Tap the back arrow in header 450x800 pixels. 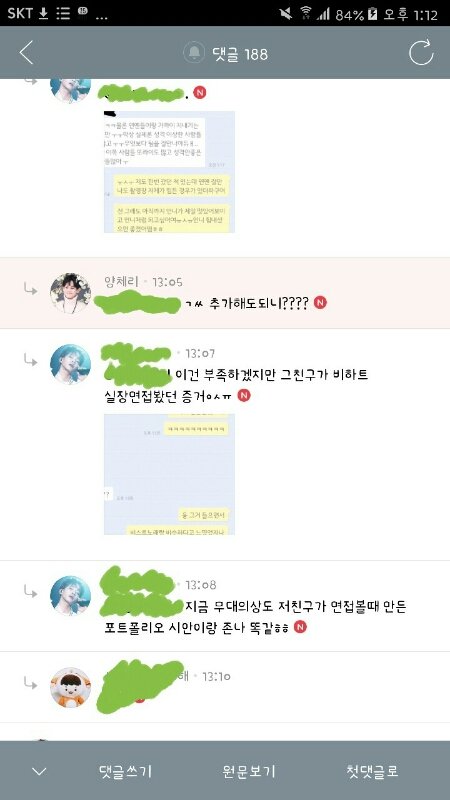tap(26, 53)
